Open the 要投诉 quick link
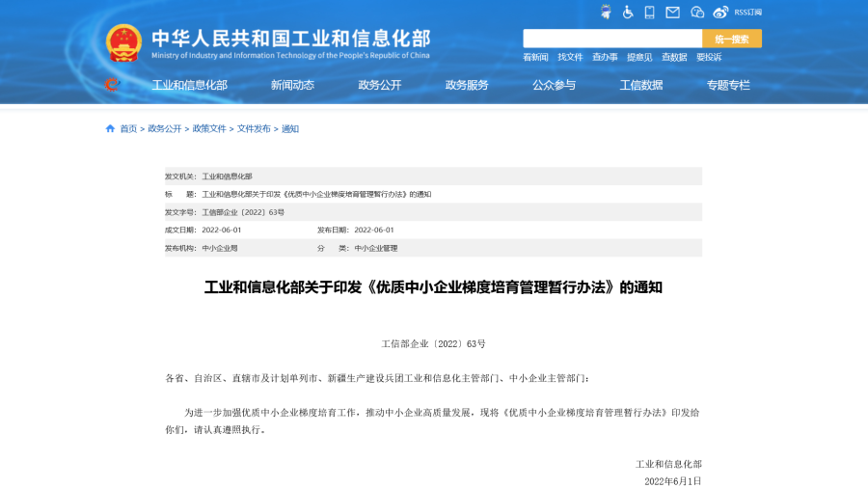This screenshot has width=868, height=488. coord(709,57)
